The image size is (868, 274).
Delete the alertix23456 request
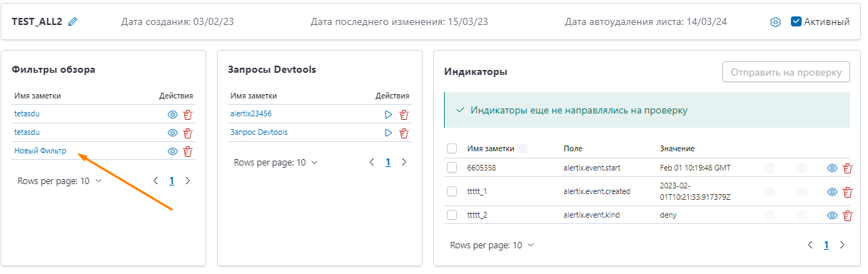click(x=404, y=114)
